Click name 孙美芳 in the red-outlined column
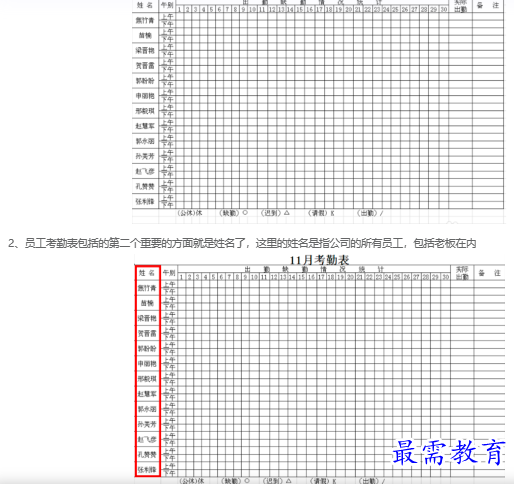The image size is (514, 484). pyautogui.click(x=147, y=424)
